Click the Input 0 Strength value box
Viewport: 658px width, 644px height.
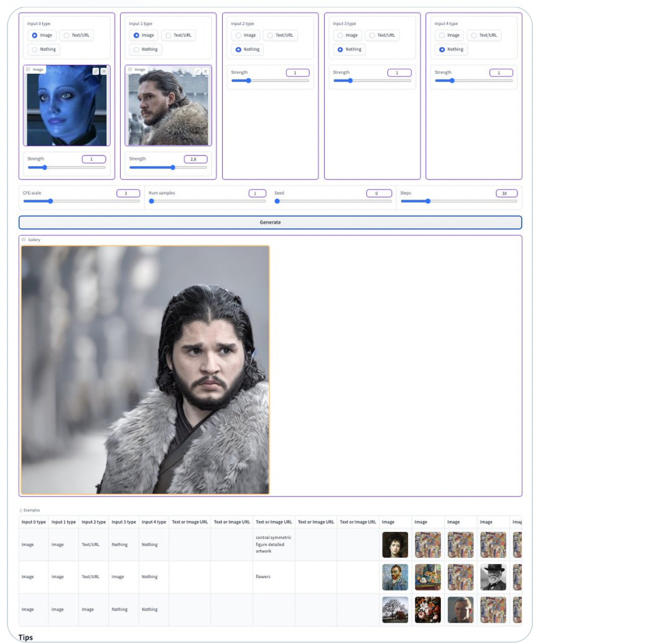coord(94,159)
